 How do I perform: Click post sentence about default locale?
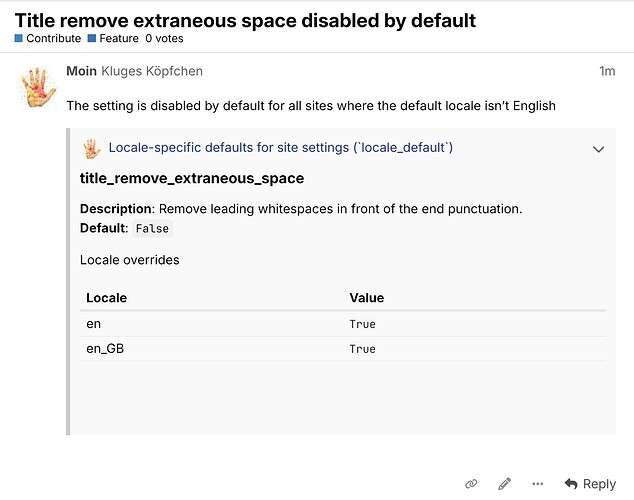pos(311,106)
